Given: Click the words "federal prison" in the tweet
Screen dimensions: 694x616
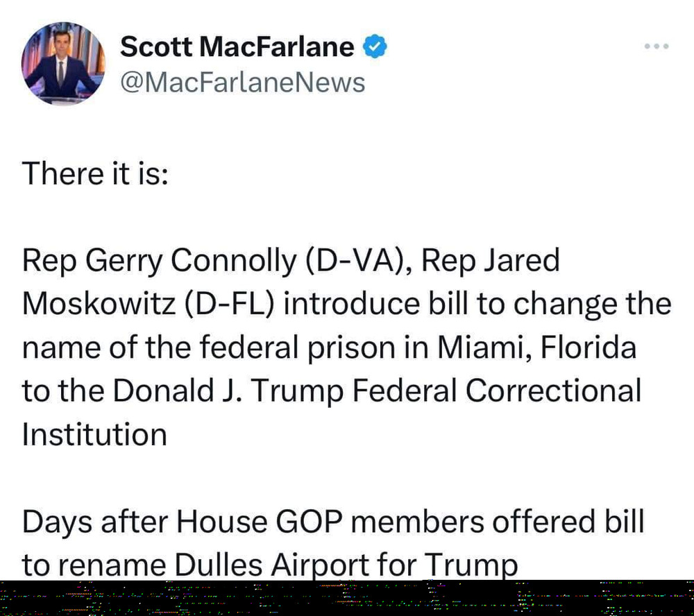Looking at the screenshot, I should pos(298,348).
